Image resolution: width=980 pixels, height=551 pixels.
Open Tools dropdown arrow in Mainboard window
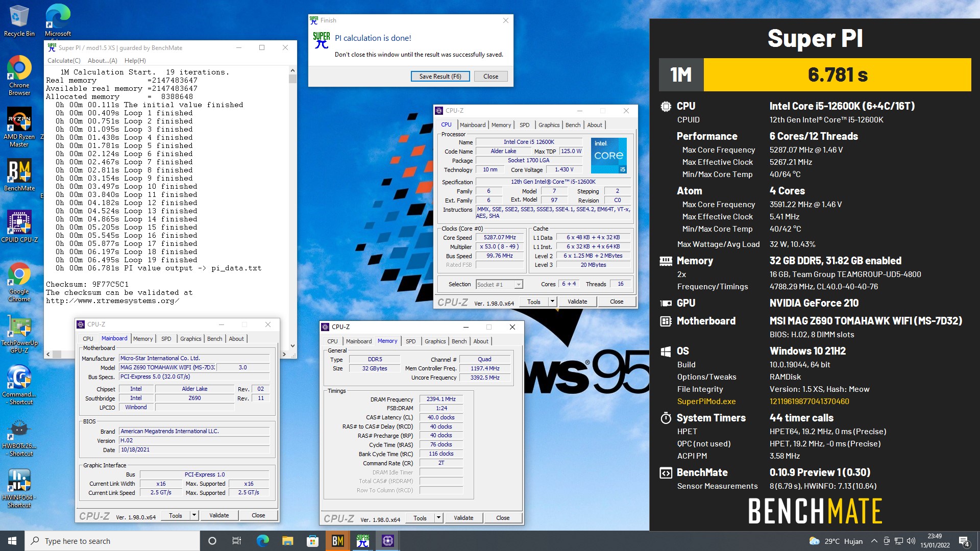click(x=194, y=515)
